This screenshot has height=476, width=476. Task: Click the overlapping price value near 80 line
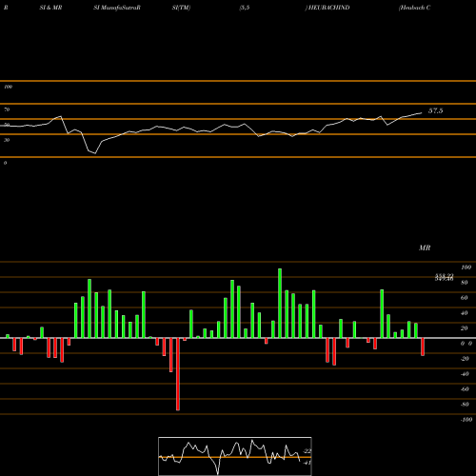[x=444, y=278]
